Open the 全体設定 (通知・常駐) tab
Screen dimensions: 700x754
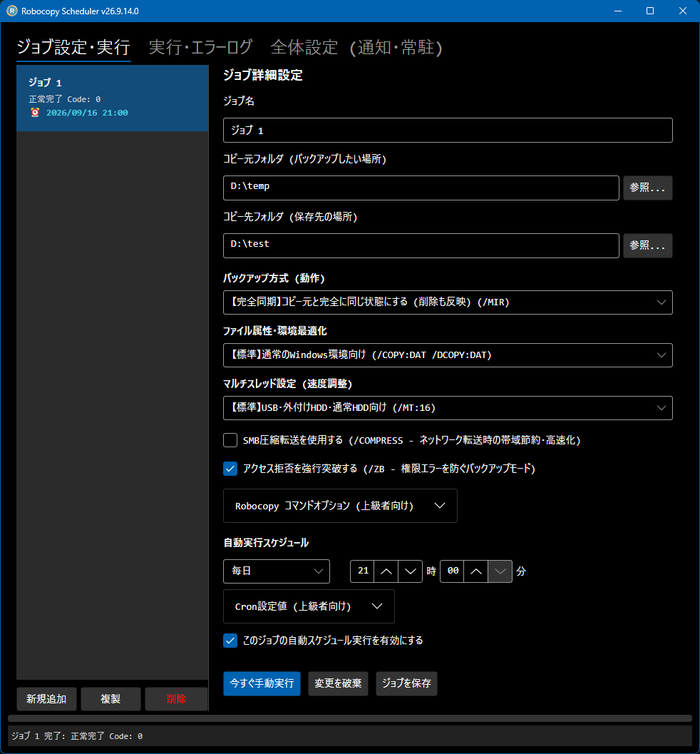point(356,48)
